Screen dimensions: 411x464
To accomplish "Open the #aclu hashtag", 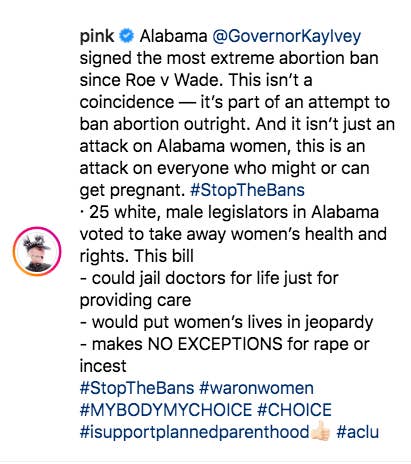I will pyautogui.click(x=357, y=432).
